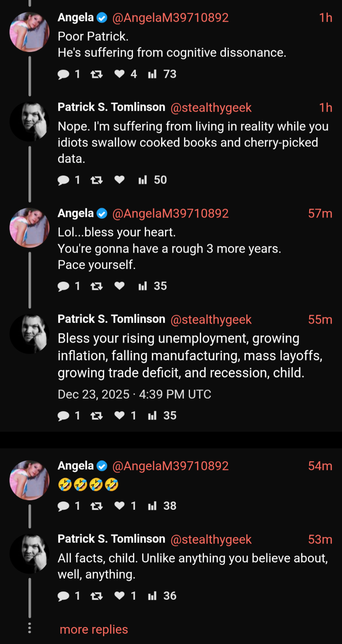Open view stats showing 50 views
Viewport: 342px width, 644px height.
pyautogui.click(x=143, y=180)
